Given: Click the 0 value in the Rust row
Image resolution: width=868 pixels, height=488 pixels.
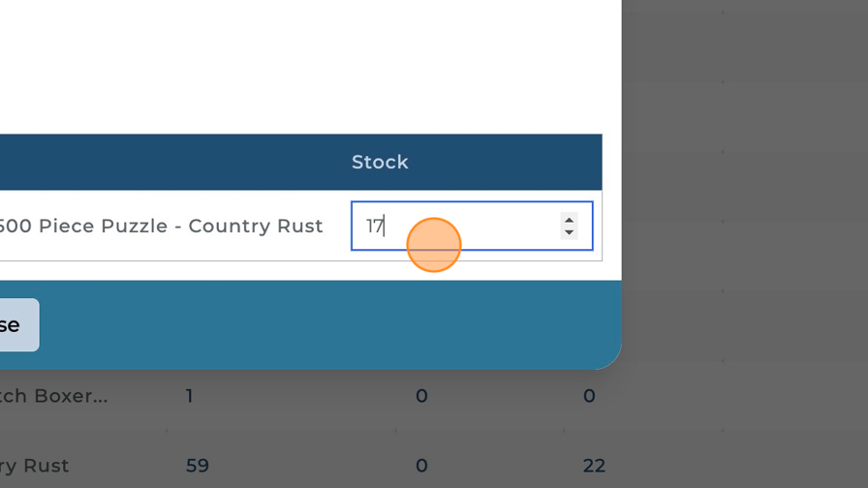Looking at the screenshot, I should (x=421, y=466).
